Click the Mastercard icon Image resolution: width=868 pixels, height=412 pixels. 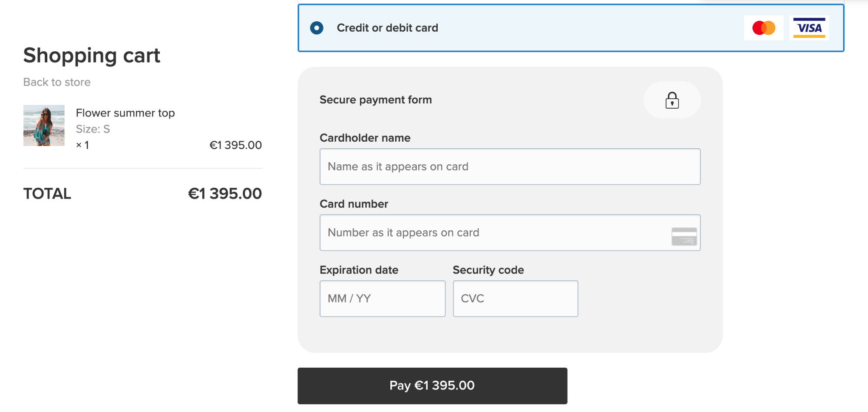click(x=764, y=28)
